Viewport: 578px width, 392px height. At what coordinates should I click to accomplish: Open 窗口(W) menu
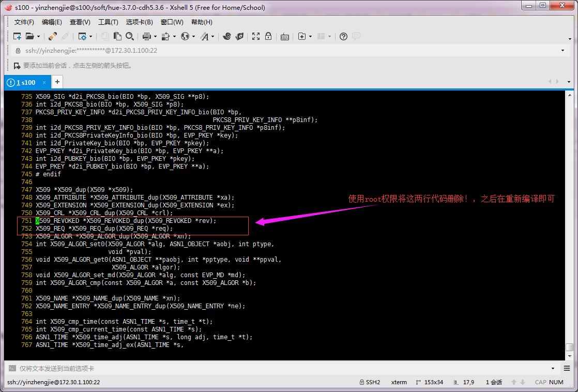click(x=172, y=22)
